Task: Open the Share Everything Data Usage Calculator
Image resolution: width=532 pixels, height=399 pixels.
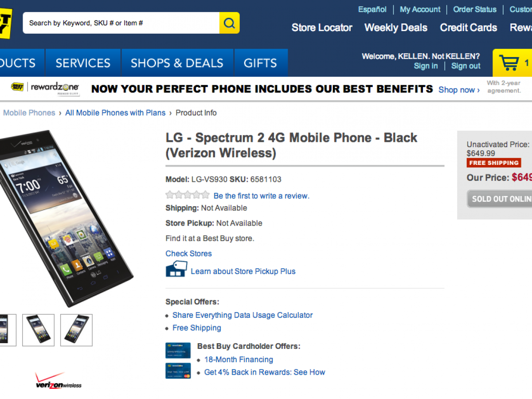Action: 243,315
